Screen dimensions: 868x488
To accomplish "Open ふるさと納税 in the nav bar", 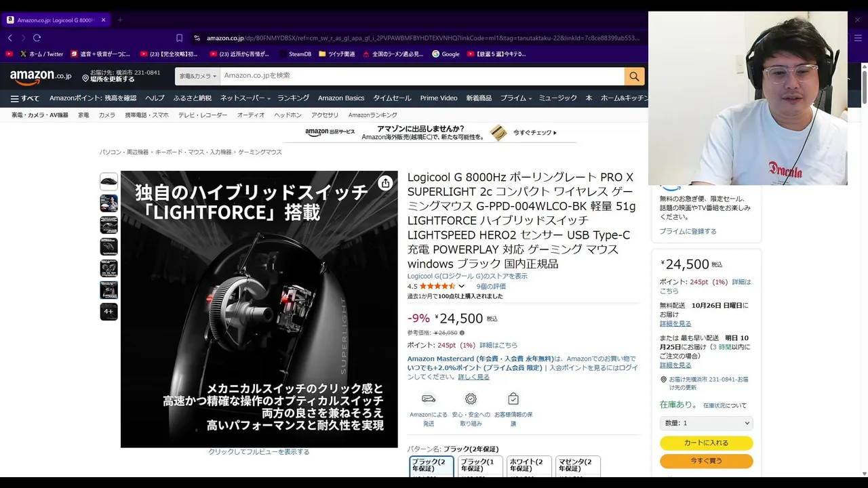I will click(x=193, y=98).
